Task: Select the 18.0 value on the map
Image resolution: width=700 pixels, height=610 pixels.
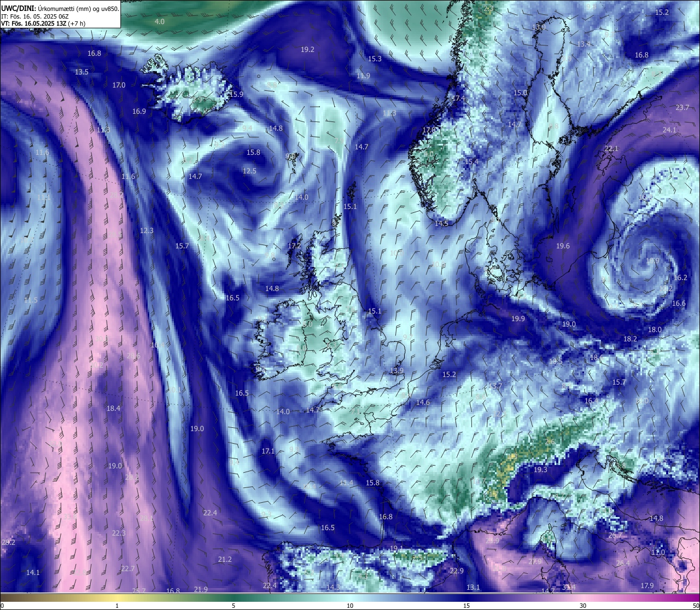Action: 655,329
